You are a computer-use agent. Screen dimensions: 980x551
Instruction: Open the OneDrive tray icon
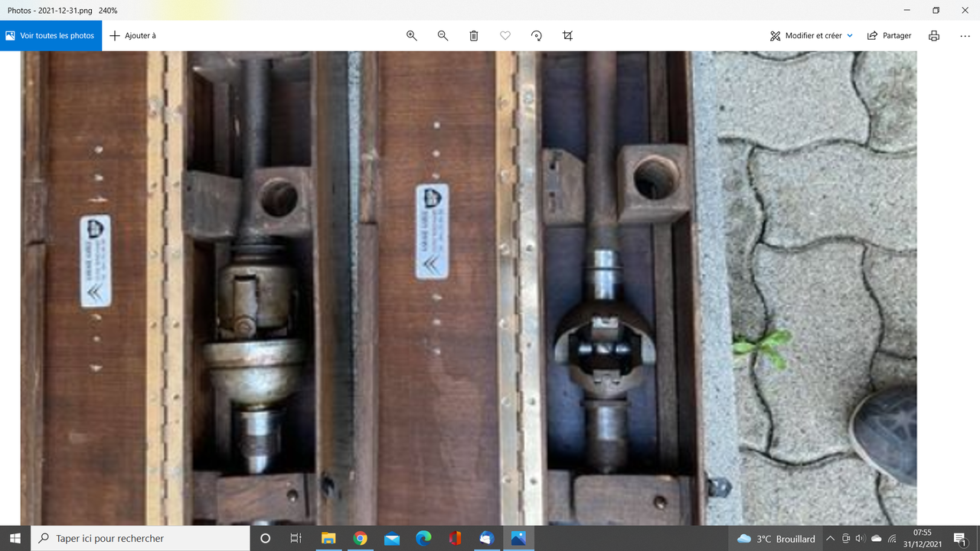click(x=877, y=539)
